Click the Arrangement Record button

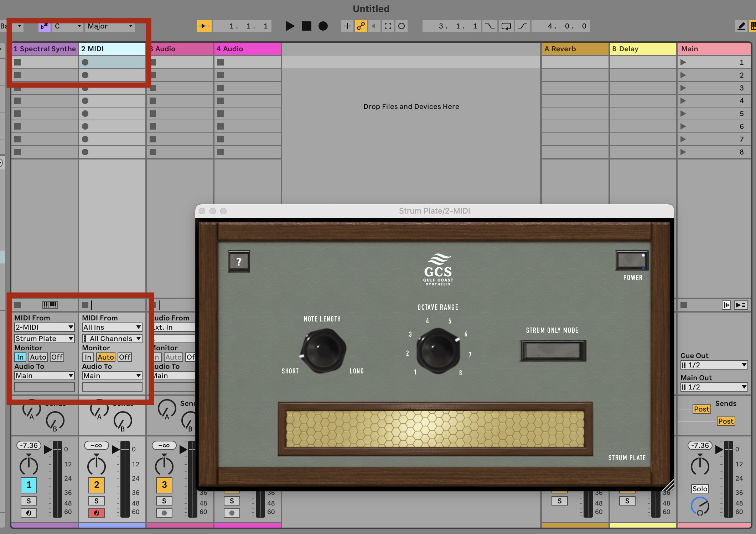point(323,26)
